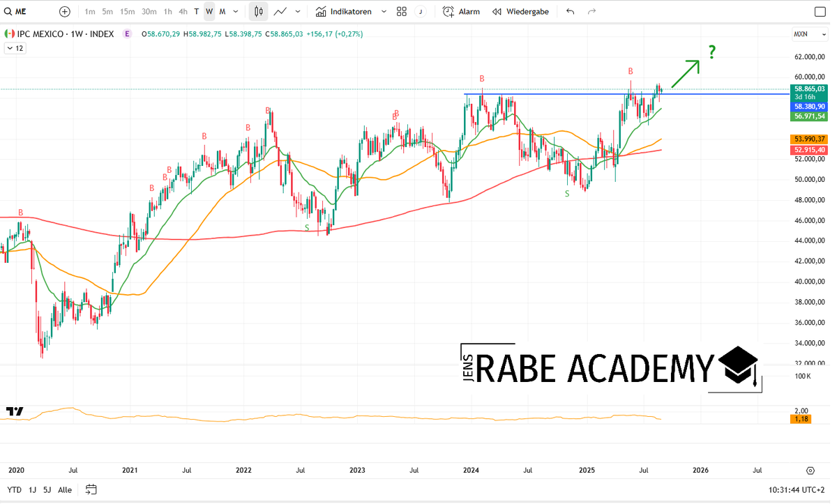Undo the last chart action
837x504 pixels.
coord(571,11)
